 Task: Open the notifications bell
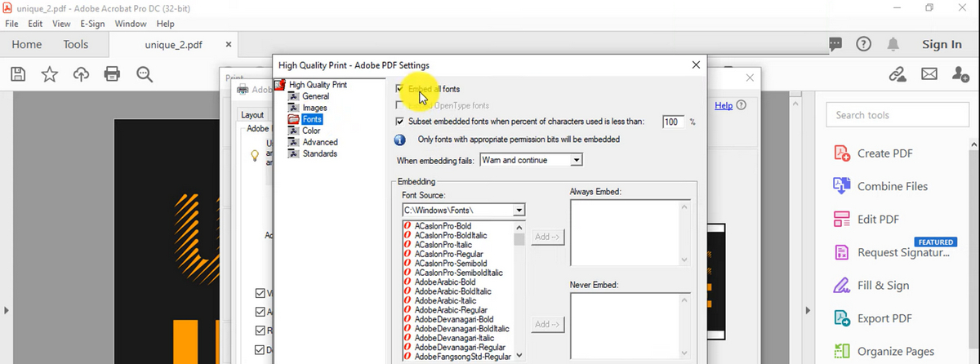894,44
